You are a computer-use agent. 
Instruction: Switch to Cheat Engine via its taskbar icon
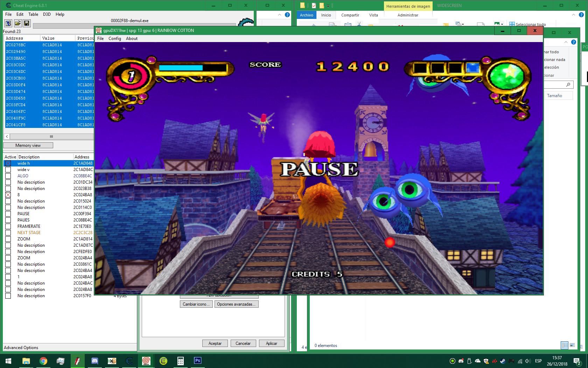tap(129, 361)
